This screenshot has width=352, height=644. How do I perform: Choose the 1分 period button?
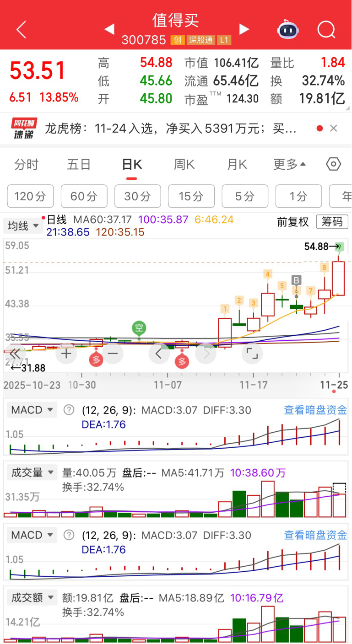pos(298,196)
